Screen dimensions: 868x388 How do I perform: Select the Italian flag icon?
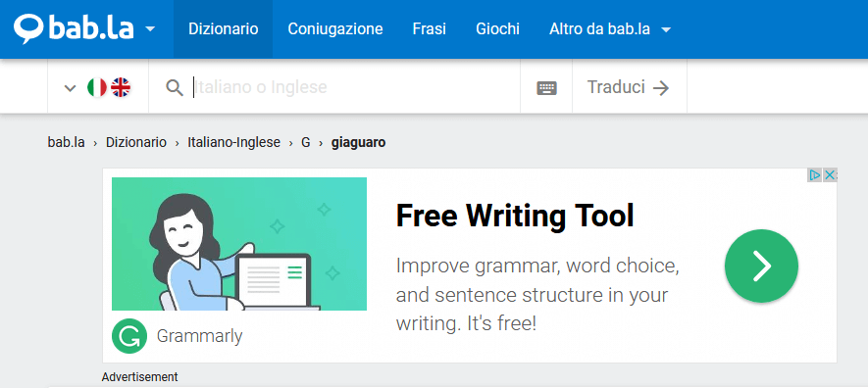tap(97, 87)
